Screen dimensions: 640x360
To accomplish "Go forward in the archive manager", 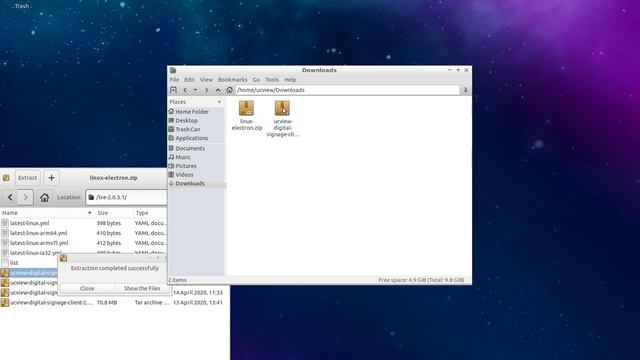I will pos(26,197).
